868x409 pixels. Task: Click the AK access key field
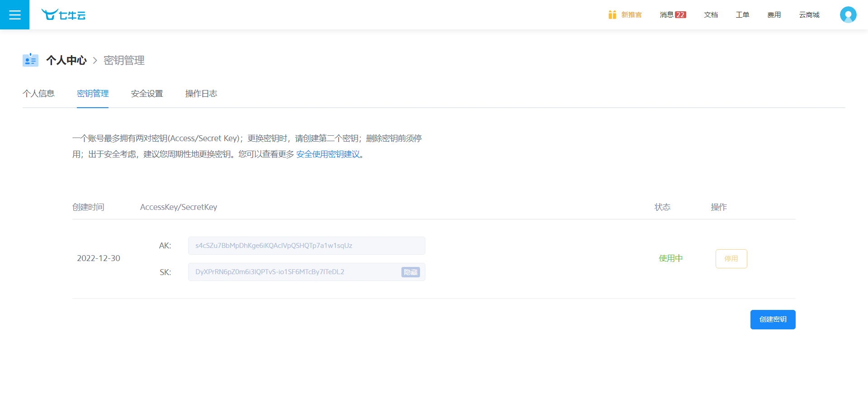(306, 246)
